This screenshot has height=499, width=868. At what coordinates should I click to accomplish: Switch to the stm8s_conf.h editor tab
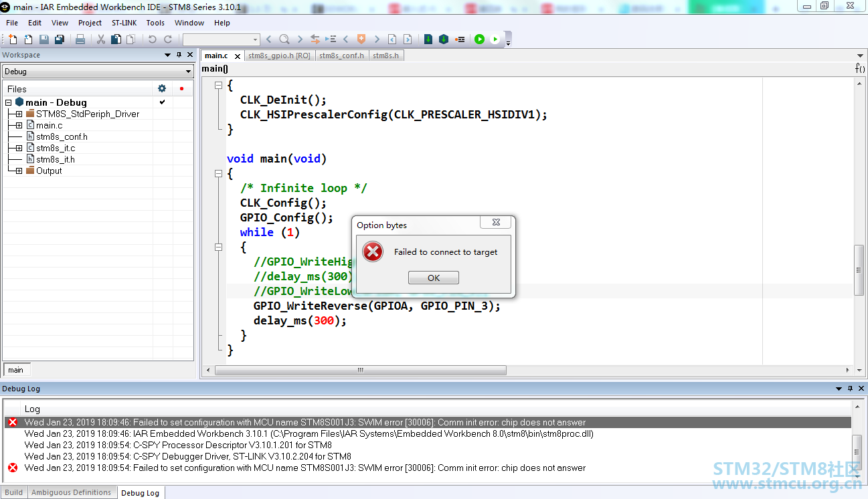click(x=341, y=56)
